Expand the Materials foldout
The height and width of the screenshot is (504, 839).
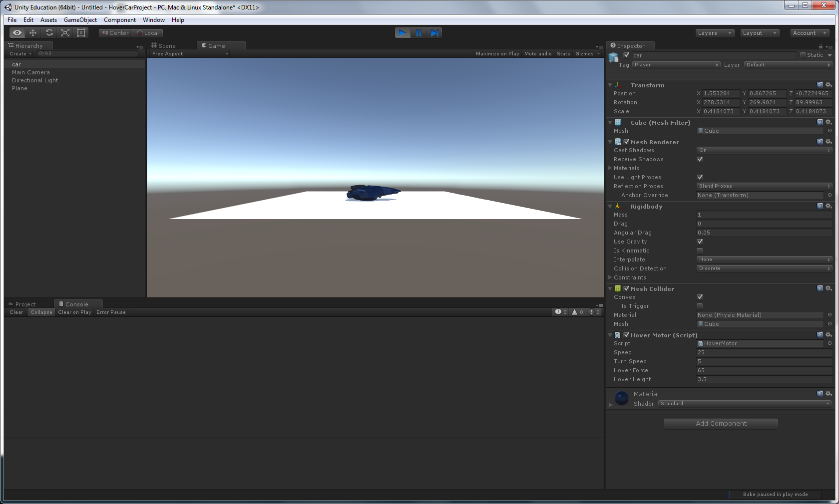tap(610, 168)
